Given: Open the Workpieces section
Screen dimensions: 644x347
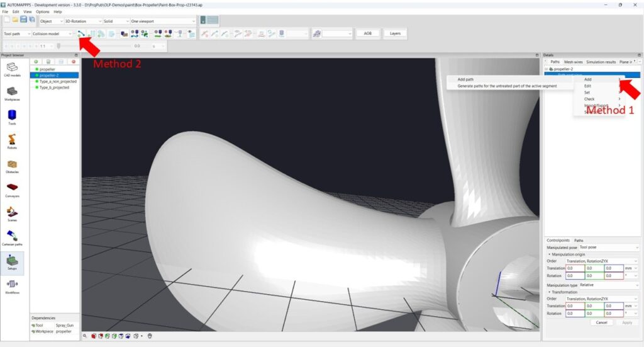Looking at the screenshot, I should (13, 94).
